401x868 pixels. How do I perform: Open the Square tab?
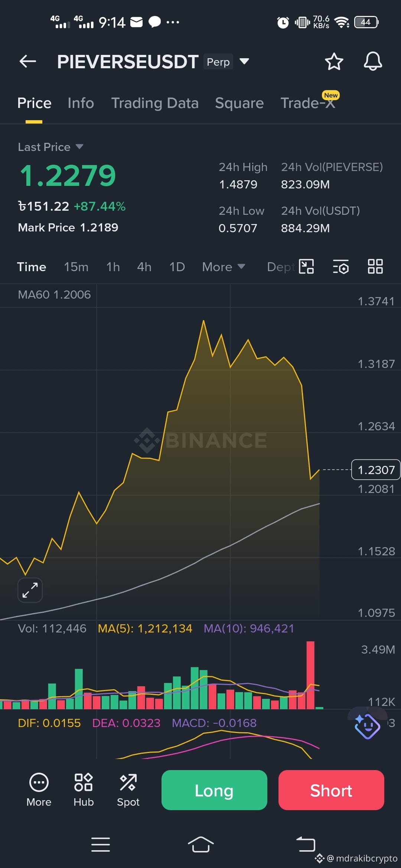pyautogui.click(x=239, y=103)
